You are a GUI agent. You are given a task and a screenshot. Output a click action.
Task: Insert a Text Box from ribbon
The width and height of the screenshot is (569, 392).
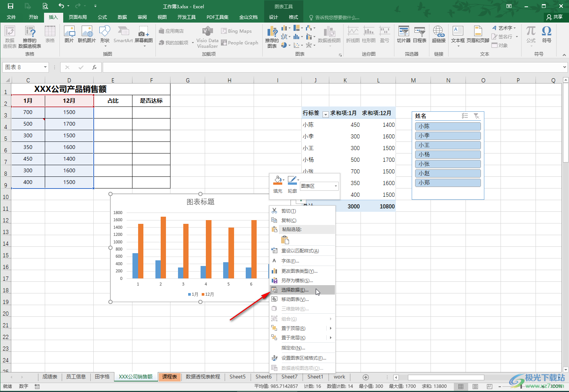tap(458, 36)
